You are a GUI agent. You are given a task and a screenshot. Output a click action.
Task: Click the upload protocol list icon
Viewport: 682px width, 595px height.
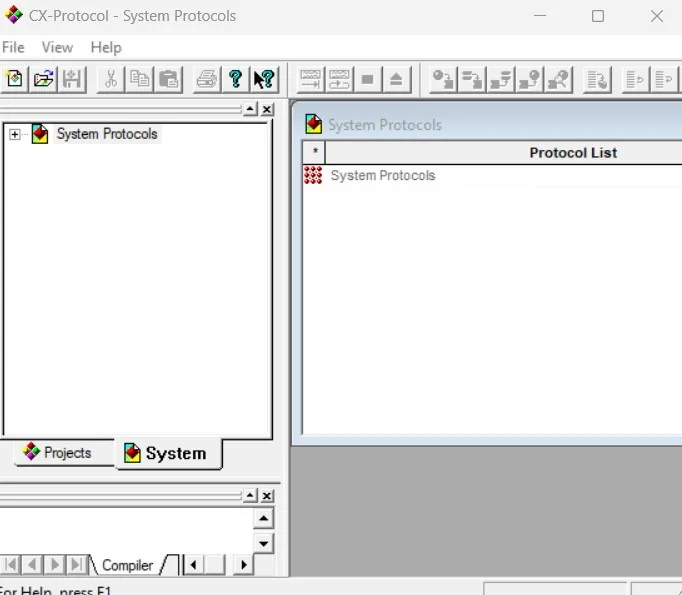[x=472, y=80]
